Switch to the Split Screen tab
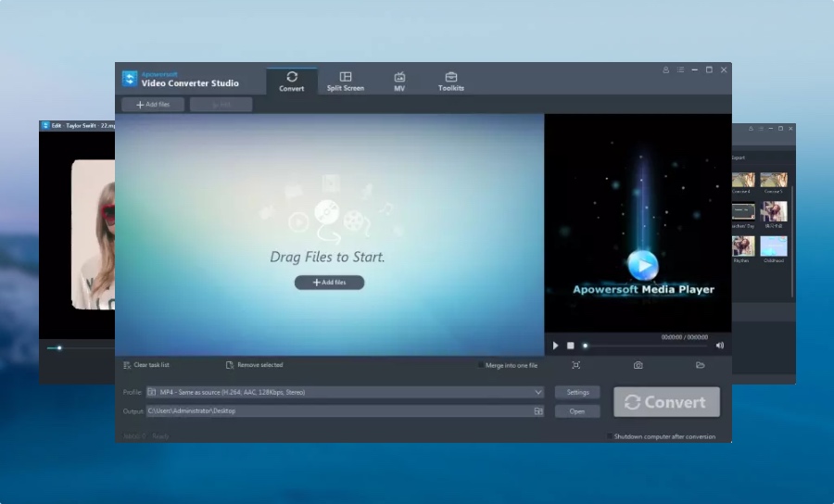The height and width of the screenshot is (504, 834). 346,82
